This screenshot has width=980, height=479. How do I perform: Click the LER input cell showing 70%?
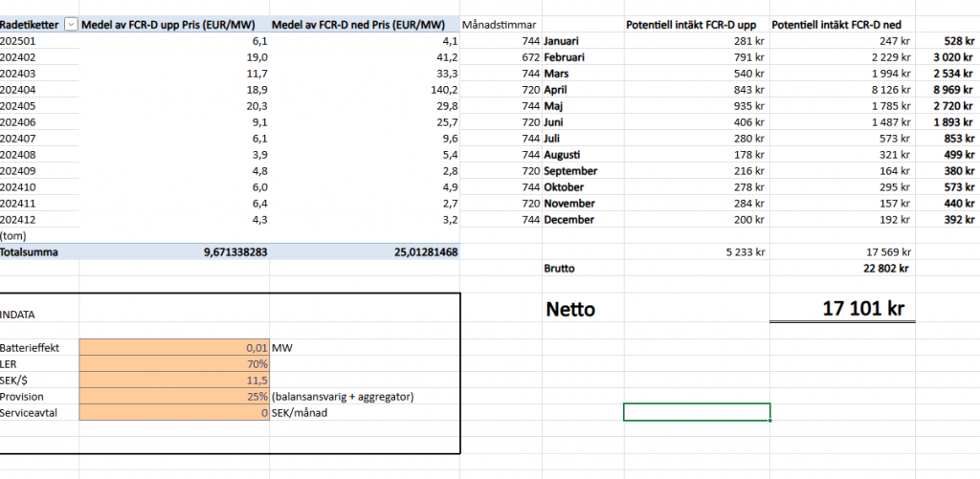tap(175, 364)
